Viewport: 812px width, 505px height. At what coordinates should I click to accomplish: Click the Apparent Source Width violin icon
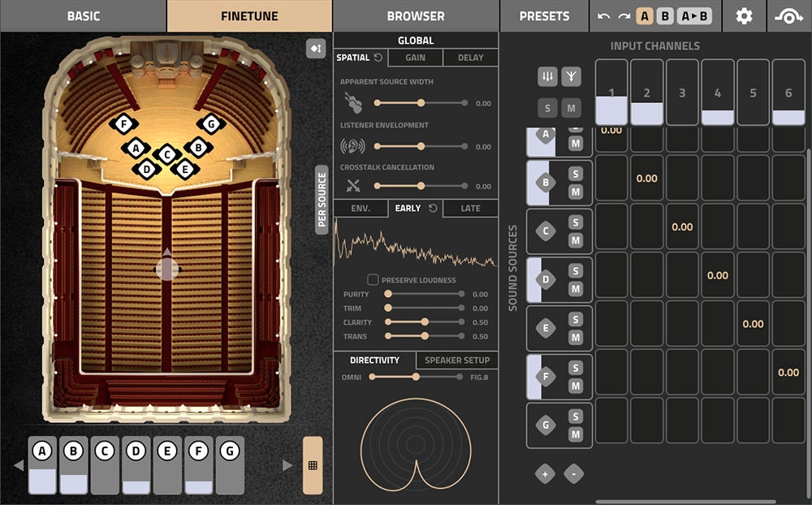(x=352, y=102)
